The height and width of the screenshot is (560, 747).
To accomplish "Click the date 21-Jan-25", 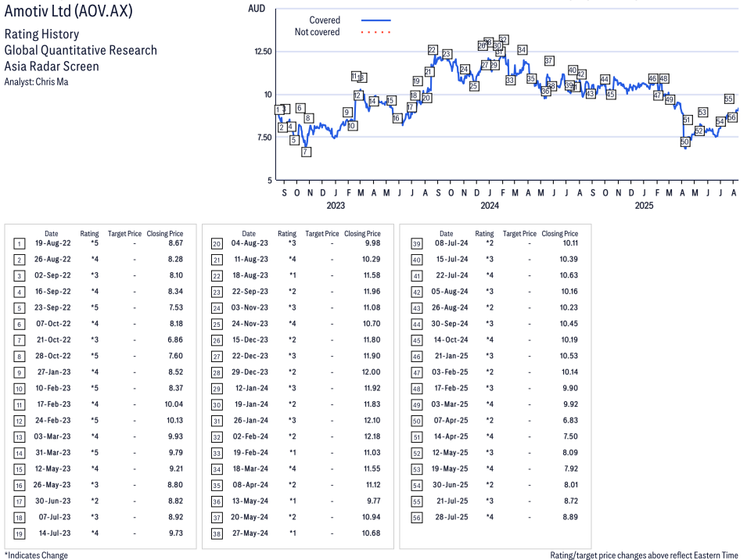I will point(451,356).
